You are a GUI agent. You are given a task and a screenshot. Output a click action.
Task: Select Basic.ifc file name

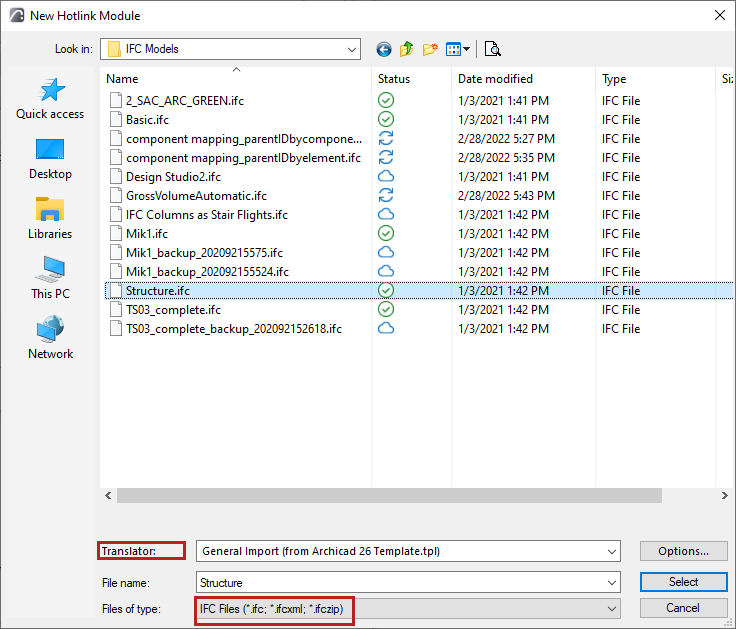click(x=147, y=120)
